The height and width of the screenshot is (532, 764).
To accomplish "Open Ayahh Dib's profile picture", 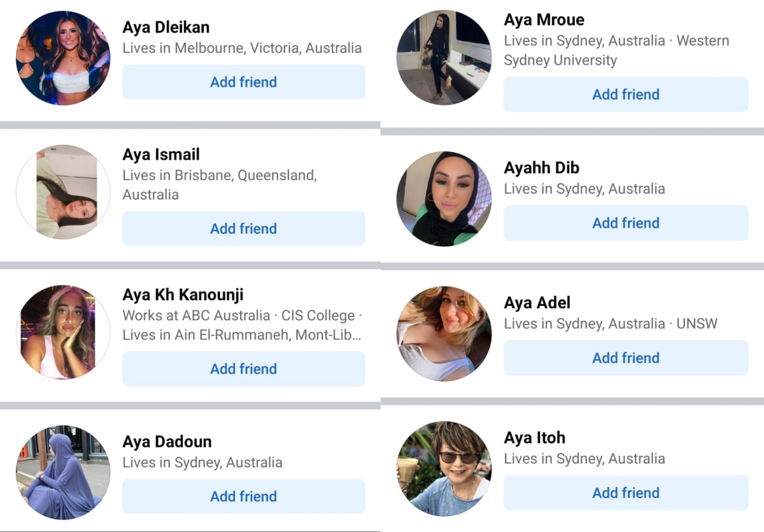I will [x=444, y=199].
